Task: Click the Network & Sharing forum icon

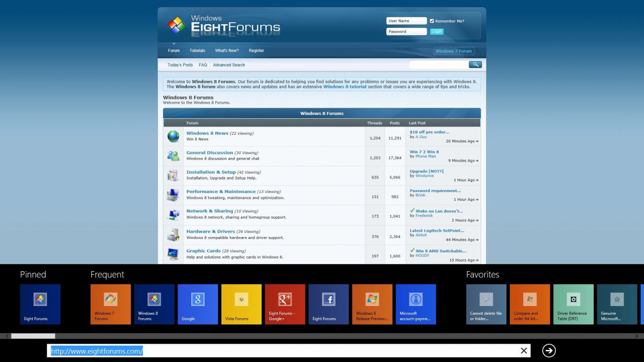Action: [173, 215]
